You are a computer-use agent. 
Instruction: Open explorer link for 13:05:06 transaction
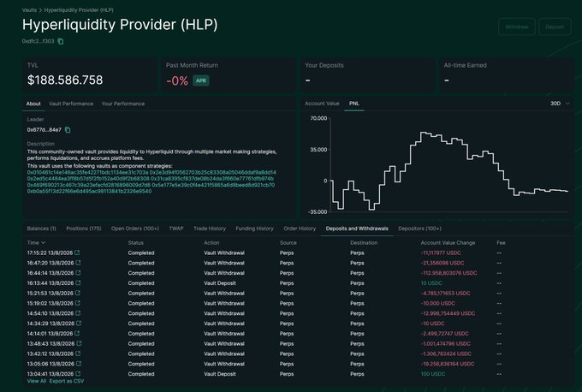pos(79,364)
